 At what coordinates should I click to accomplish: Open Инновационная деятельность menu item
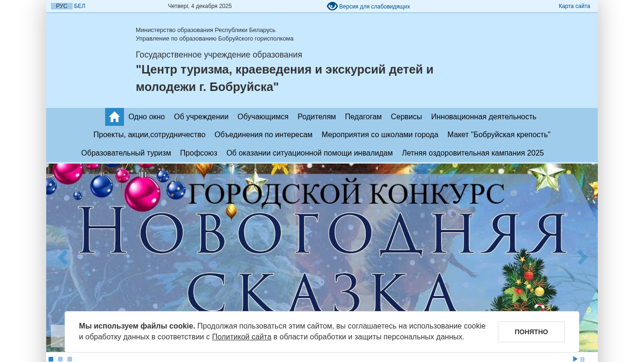(x=484, y=117)
